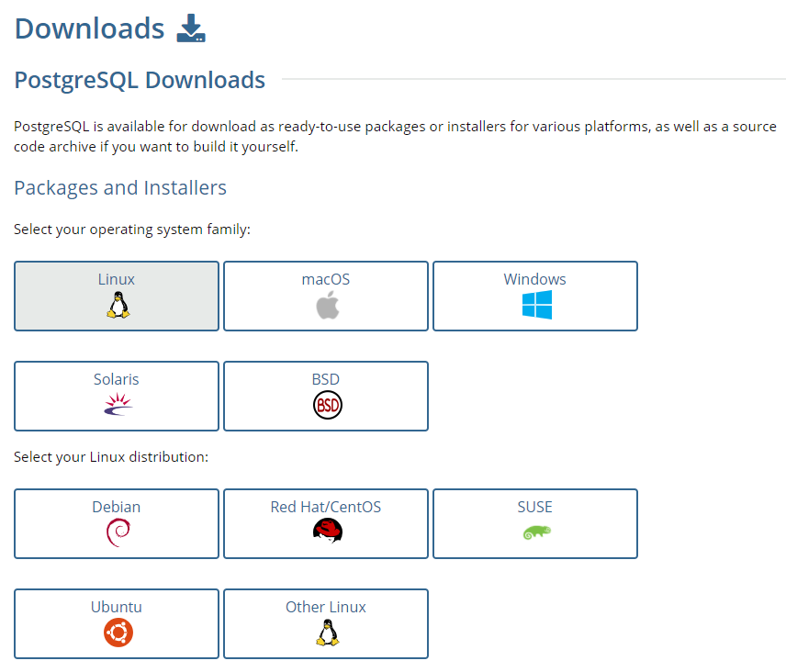
Task: Choose the macOS label
Action: [x=326, y=279]
